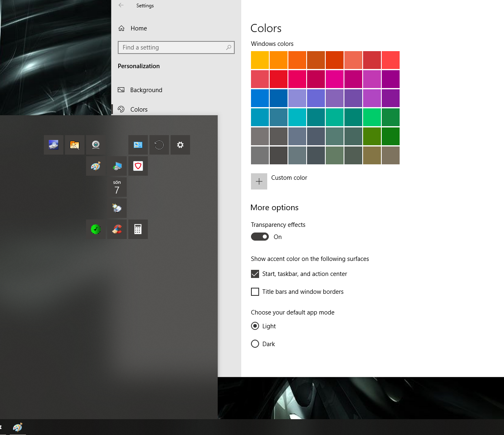Open the Settings gear tile
Viewport: 504px width, 435px height.
(x=180, y=145)
